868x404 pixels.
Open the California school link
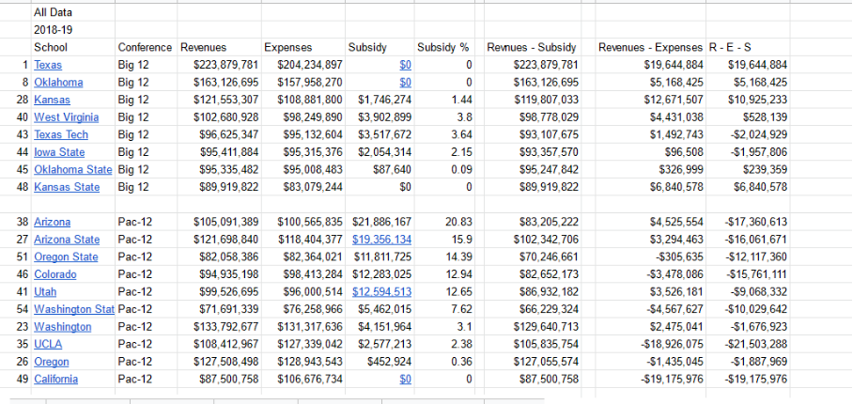click(56, 379)
